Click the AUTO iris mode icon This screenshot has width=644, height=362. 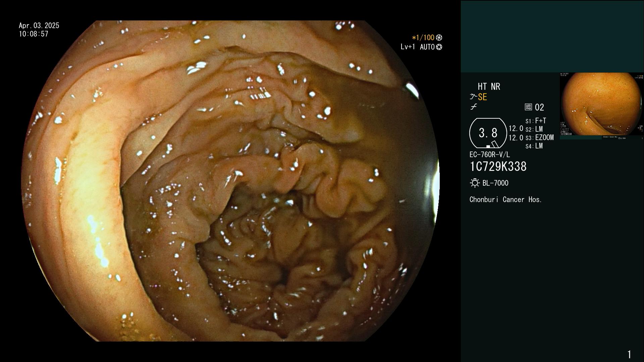tap(439, 47)
